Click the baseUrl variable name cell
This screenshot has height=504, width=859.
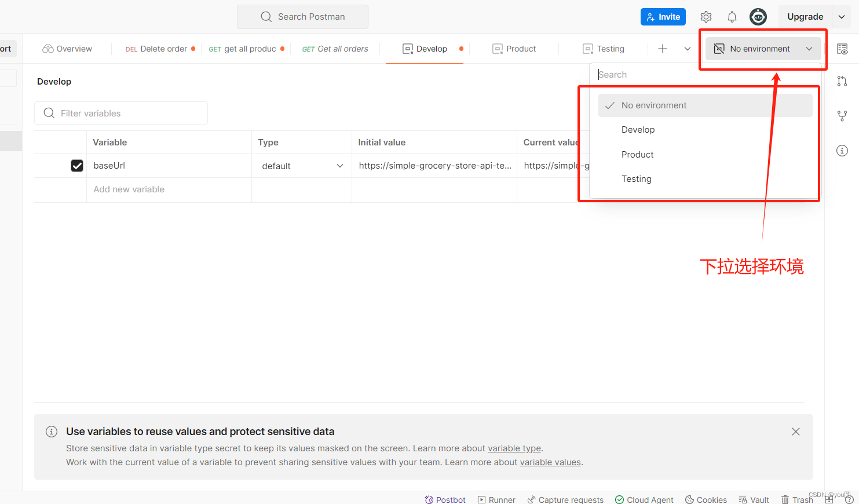(x=169, y=166)
